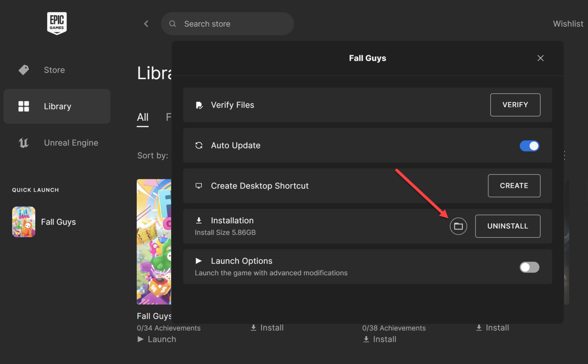Click the VERIFY button
Screen dimensions: 588x364
click(515, 105)
